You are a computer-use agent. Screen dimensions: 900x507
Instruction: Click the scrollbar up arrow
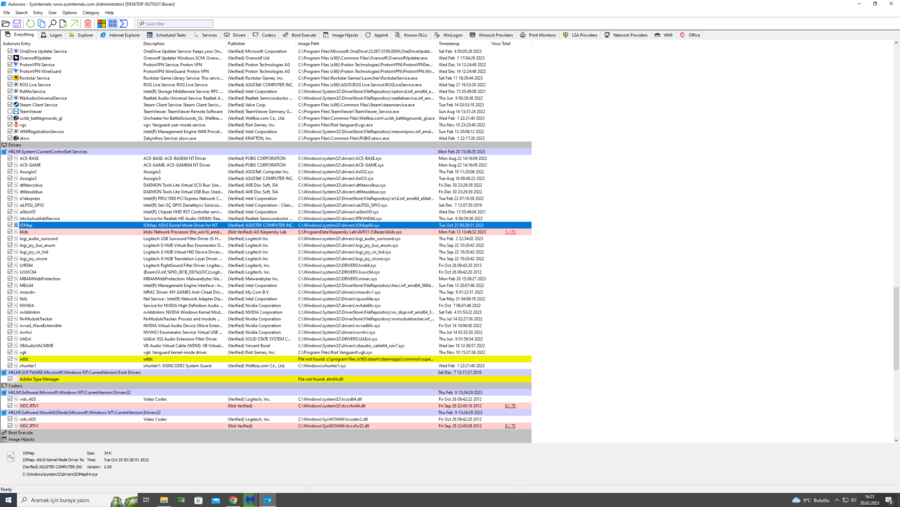point(896,43)
